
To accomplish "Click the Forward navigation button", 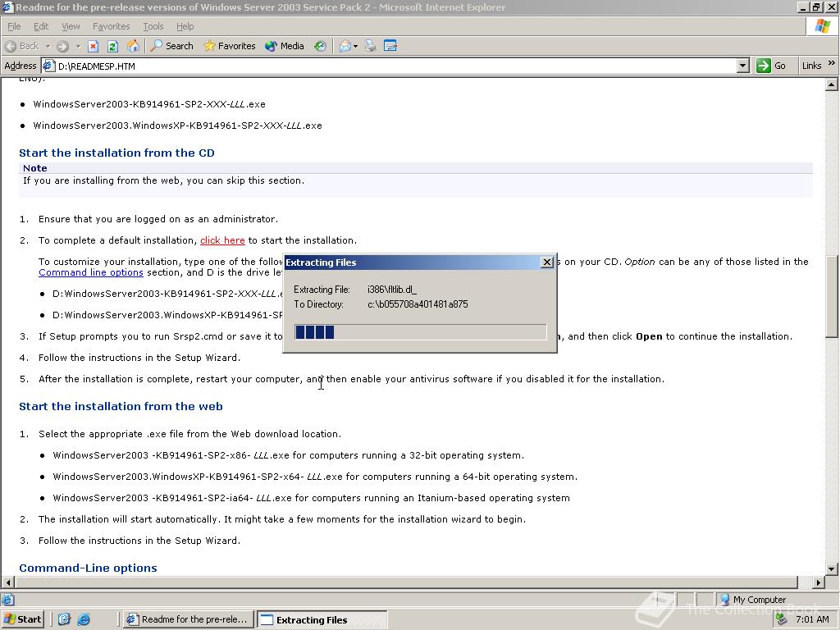I will 62,46.
